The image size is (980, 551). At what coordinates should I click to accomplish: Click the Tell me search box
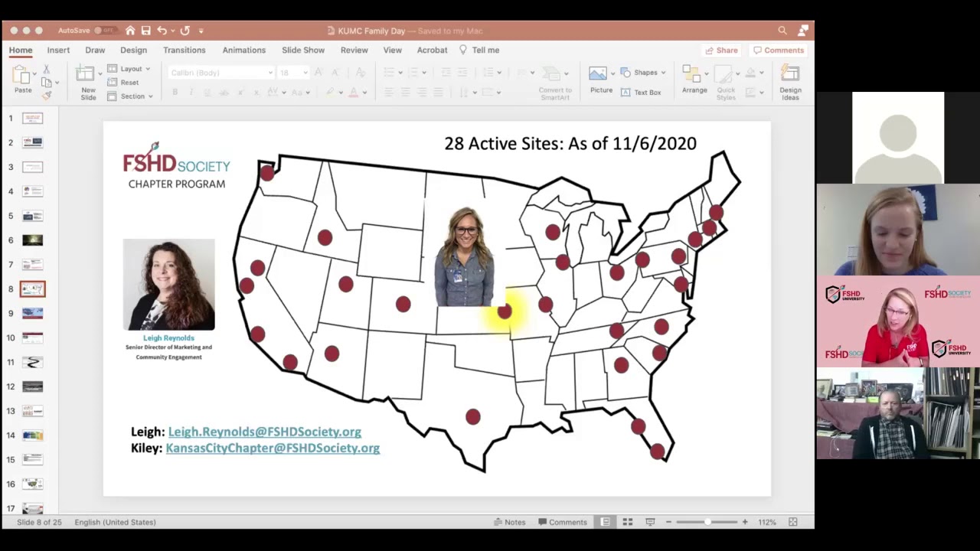click(x=479, y=50)
